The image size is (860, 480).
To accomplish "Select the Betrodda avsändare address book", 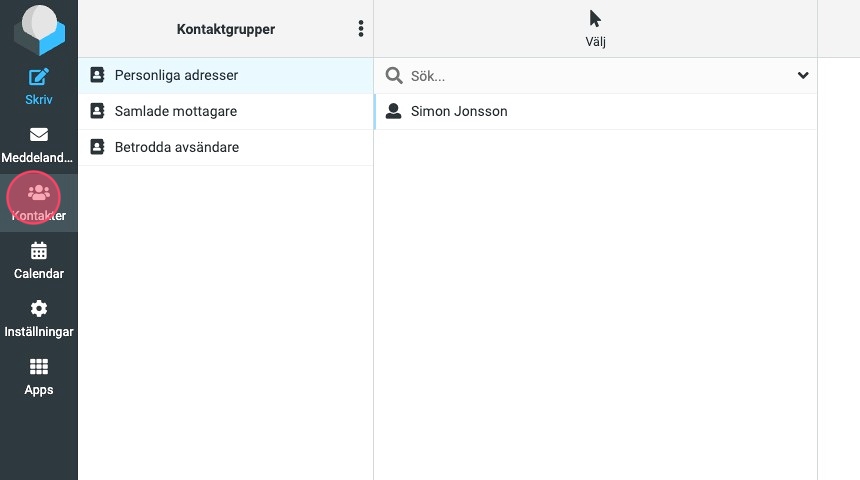I will pyautogui.click(x=176, y=147).
